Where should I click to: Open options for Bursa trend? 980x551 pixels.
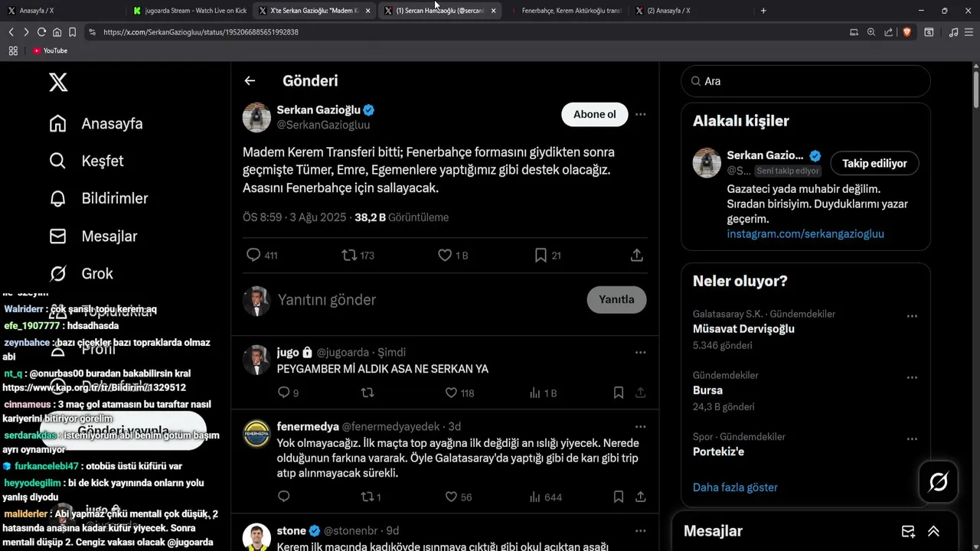(x=912, y=377)
